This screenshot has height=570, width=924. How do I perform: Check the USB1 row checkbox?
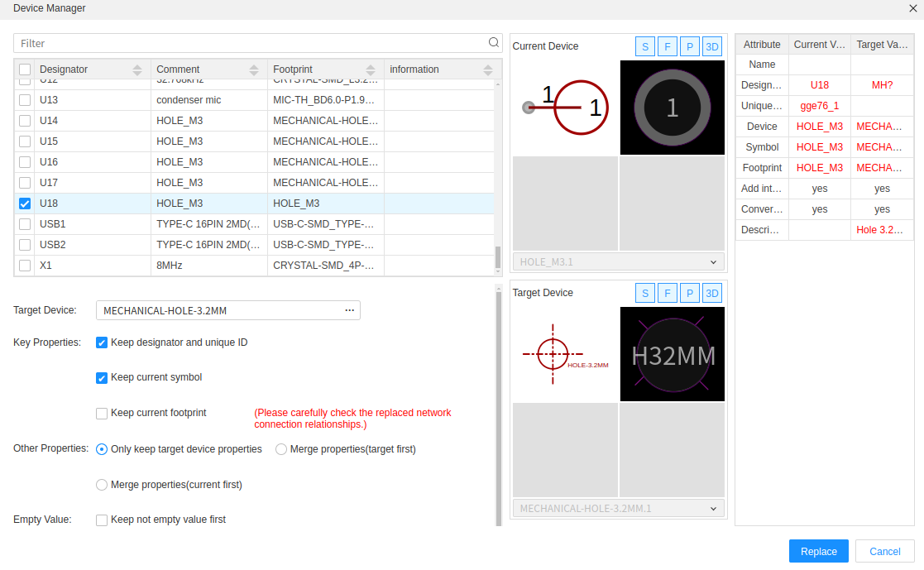(25, 224)
